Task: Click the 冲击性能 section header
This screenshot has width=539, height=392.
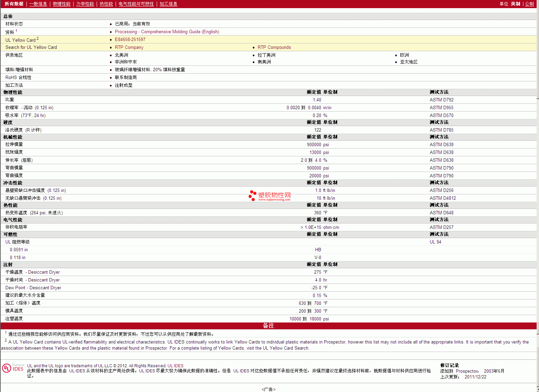Action: 13,183
